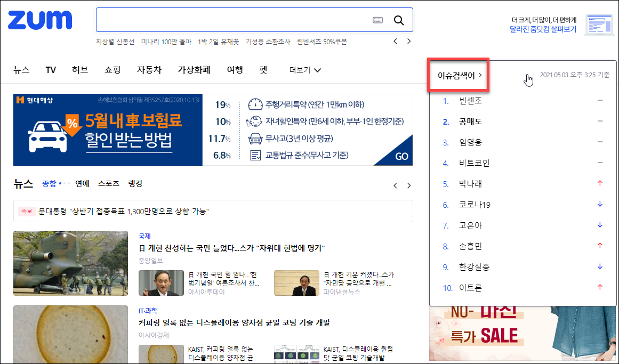Screen dimensions: 619x364
Task: Click the 국제 category label
Action: tap(144, 236)
